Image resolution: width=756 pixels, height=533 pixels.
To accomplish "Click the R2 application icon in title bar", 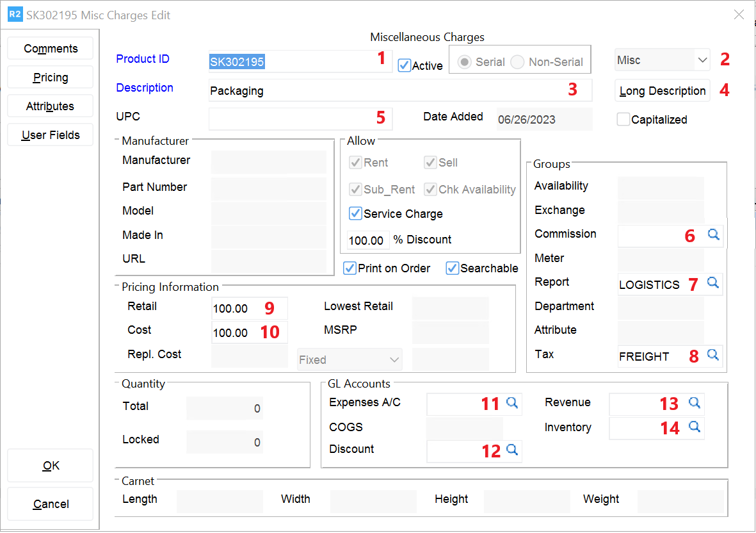I will [14, 15].
